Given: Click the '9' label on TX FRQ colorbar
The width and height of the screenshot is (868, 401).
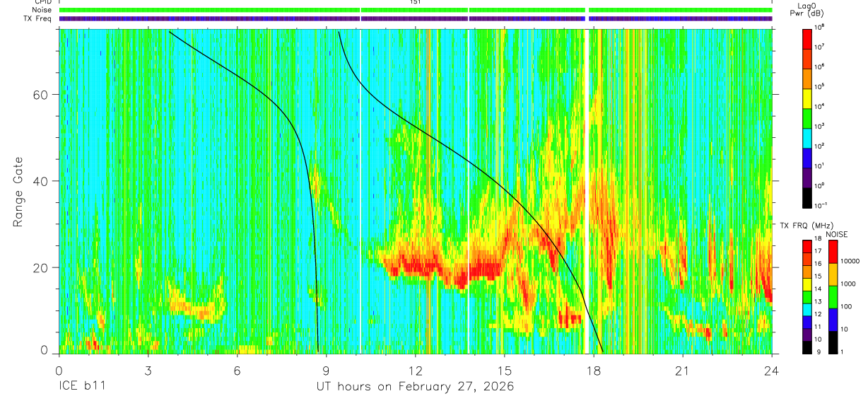Looking at the screenshot, I should tap(819, 351).
